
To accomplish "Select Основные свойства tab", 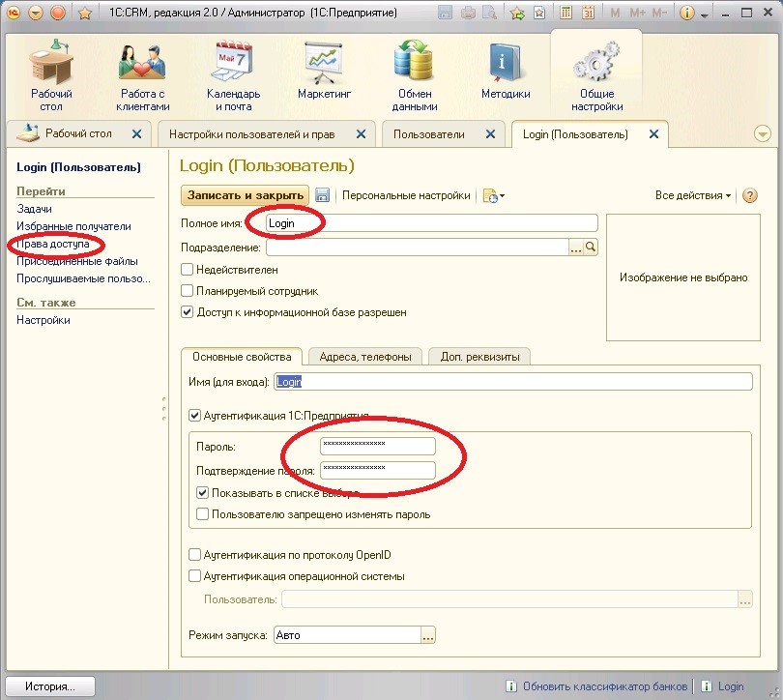I will [x=242, y=357].
